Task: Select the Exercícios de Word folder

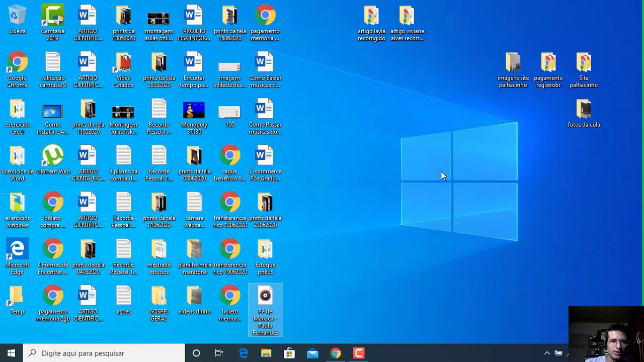Action: click(x=17, y=163)
